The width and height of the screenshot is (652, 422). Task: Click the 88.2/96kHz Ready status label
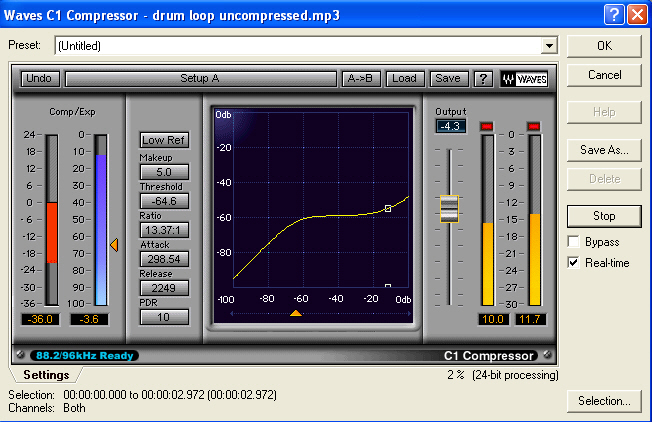coord(84,355)
